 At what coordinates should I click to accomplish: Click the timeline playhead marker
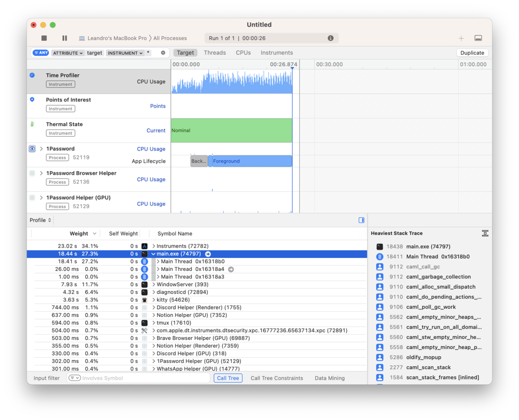coord(292,68)
